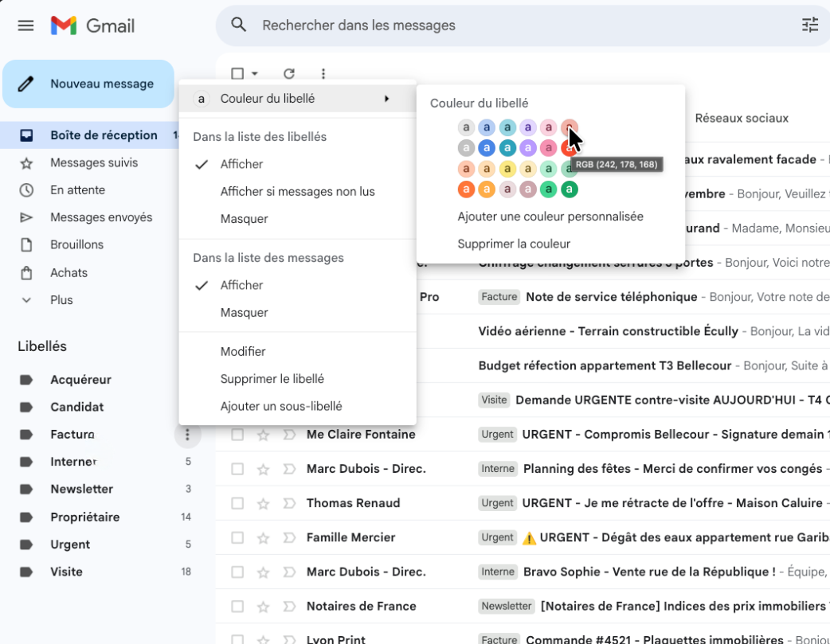830x644 pixels.
Task: Expand the Couleur du libellé submenu arrow
Action: [x=387, y=99]
